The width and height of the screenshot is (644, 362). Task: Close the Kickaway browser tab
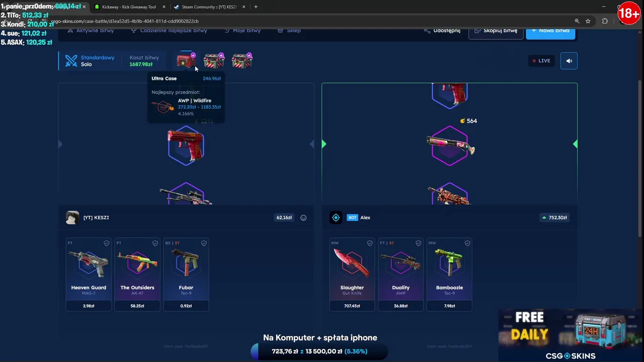point(164,7)
